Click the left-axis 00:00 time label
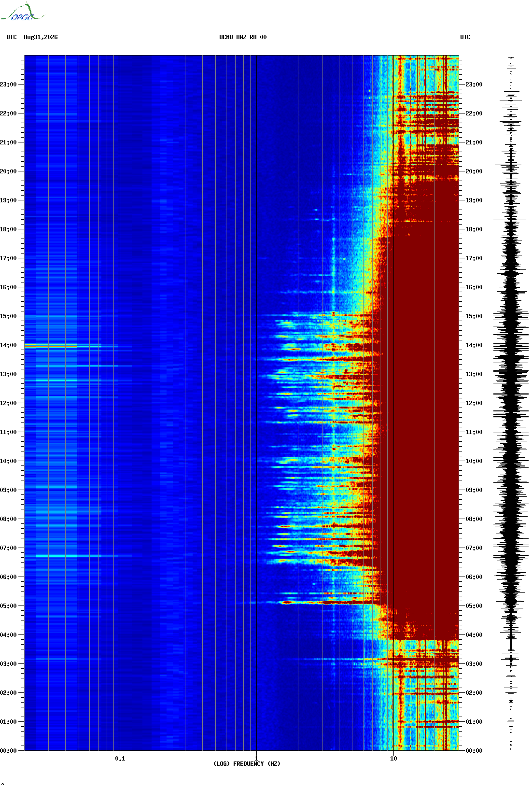532x789 pixels. [8, 751]
